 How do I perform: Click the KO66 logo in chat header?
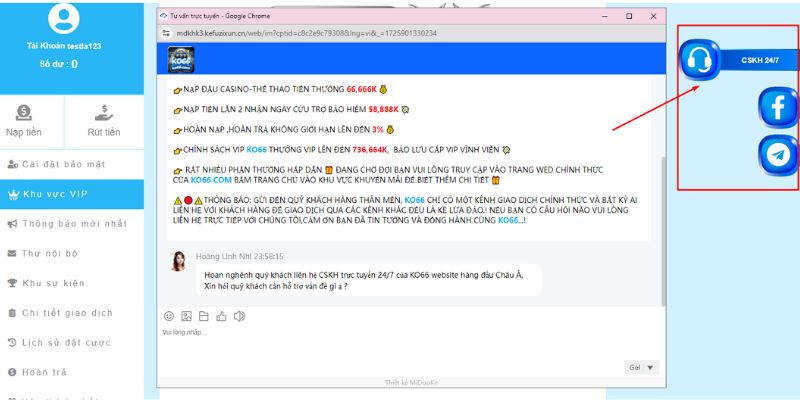pos(181,59)
